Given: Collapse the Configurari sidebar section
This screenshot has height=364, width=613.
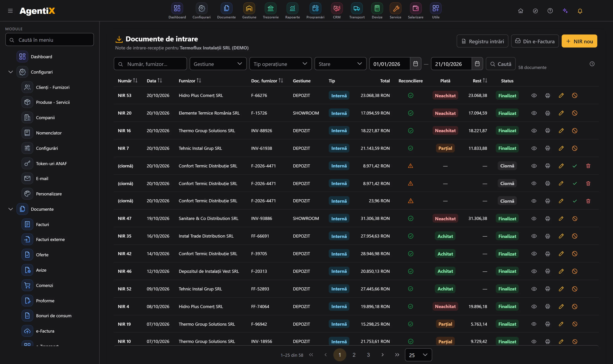Looking at the screenshot, I should coord(11,72).
